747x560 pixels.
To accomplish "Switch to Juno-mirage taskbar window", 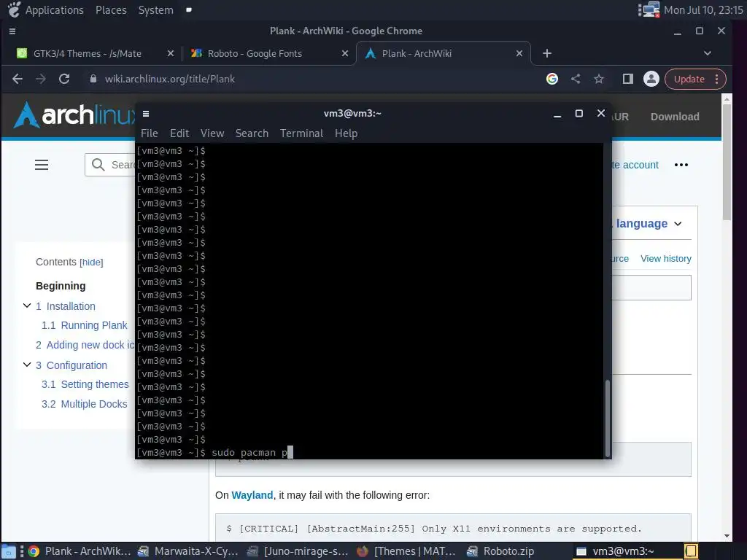I will click(298, 551).
